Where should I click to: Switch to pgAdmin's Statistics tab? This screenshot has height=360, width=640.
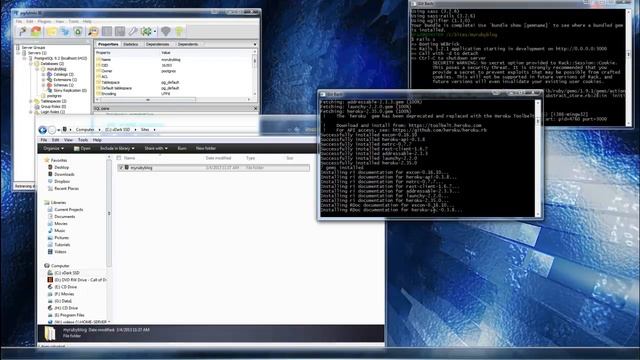(131, 44)
